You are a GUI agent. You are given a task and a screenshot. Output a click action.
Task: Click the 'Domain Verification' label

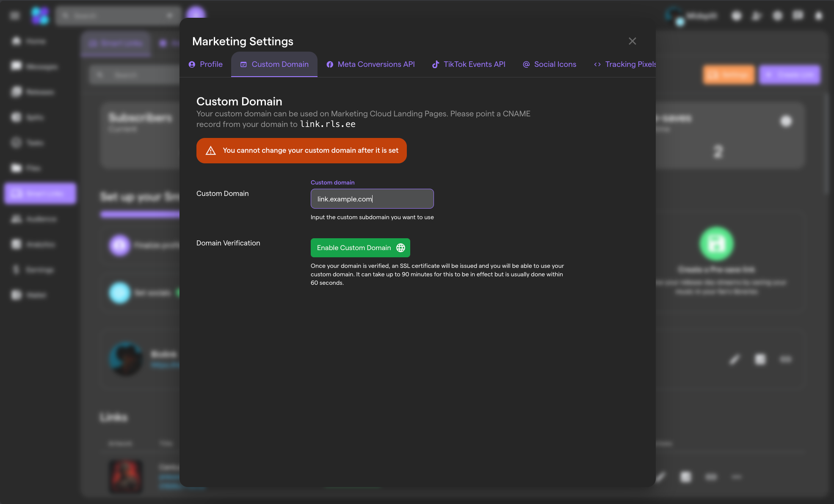tap(228, 243)
